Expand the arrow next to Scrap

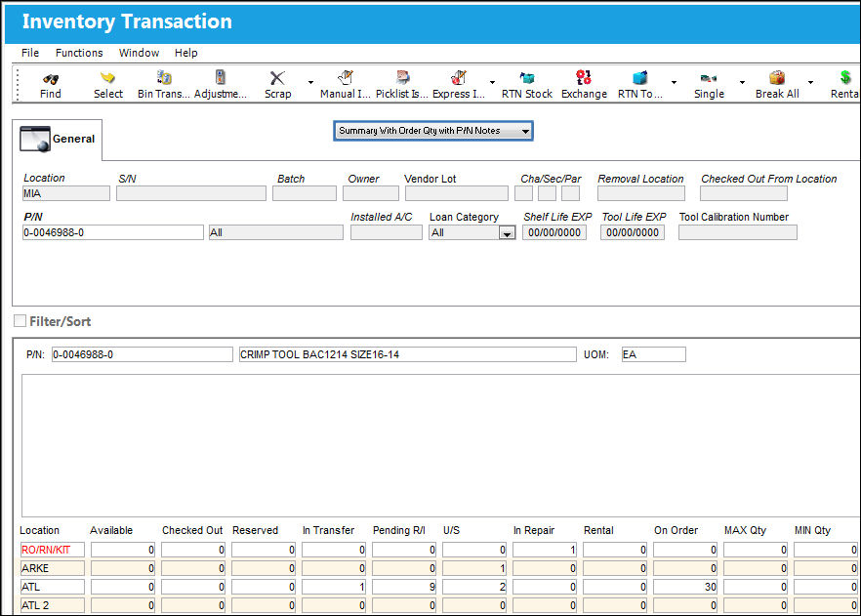click(310, 82)
